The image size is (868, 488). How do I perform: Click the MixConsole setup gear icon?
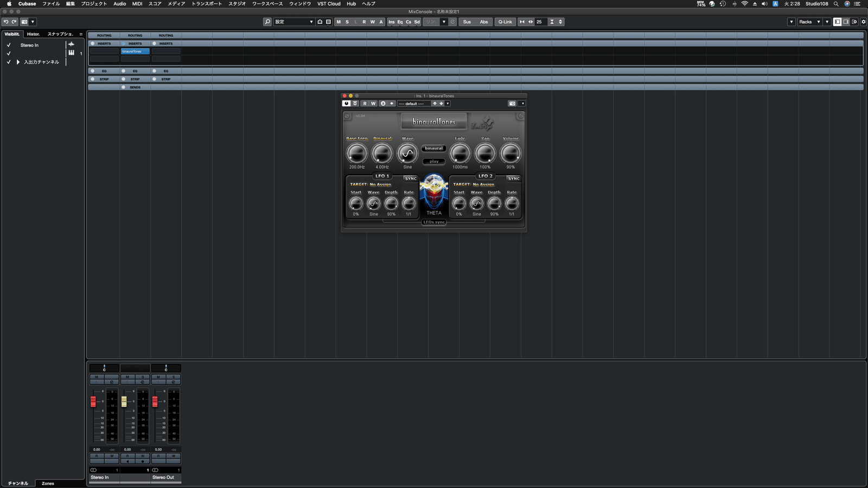[x=864, y=22]
